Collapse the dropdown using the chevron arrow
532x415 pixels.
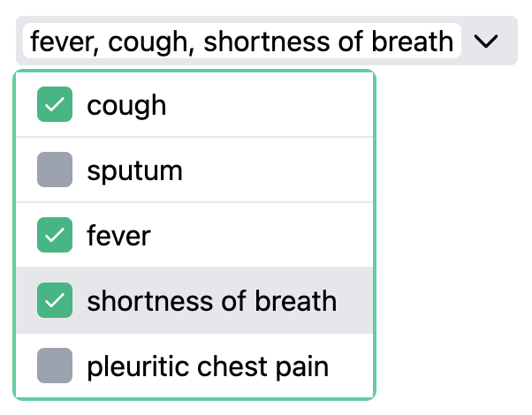[486, 41]
